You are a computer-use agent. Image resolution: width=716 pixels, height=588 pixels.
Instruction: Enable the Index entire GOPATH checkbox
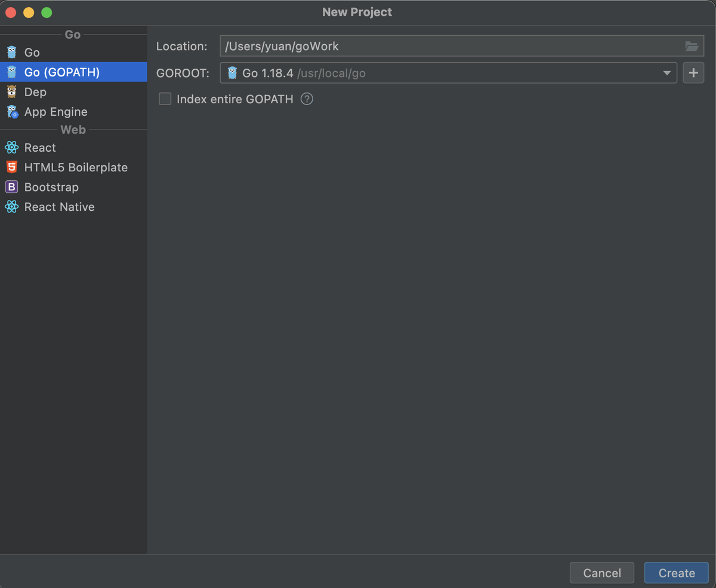(x=165, y=99)
